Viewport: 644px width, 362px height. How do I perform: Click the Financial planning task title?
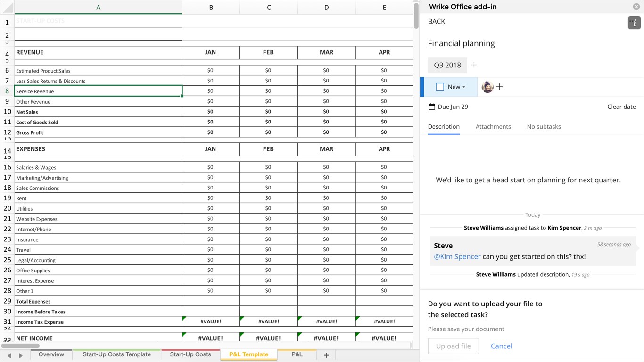tap(461, 43)
